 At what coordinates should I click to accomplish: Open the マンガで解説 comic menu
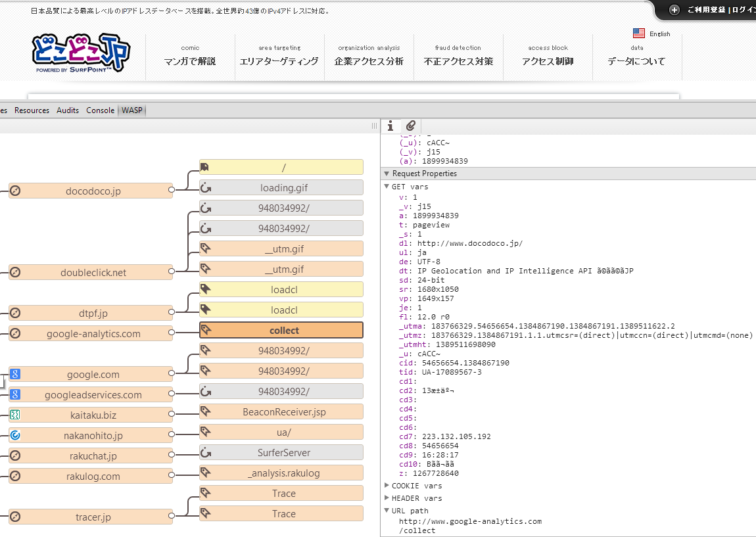click(x=190, y=57)
